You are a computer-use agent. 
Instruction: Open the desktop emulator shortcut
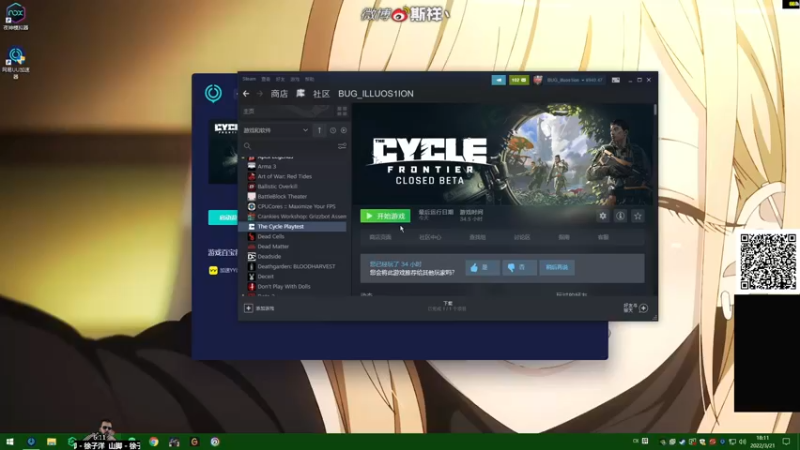[x=16, y=16]
